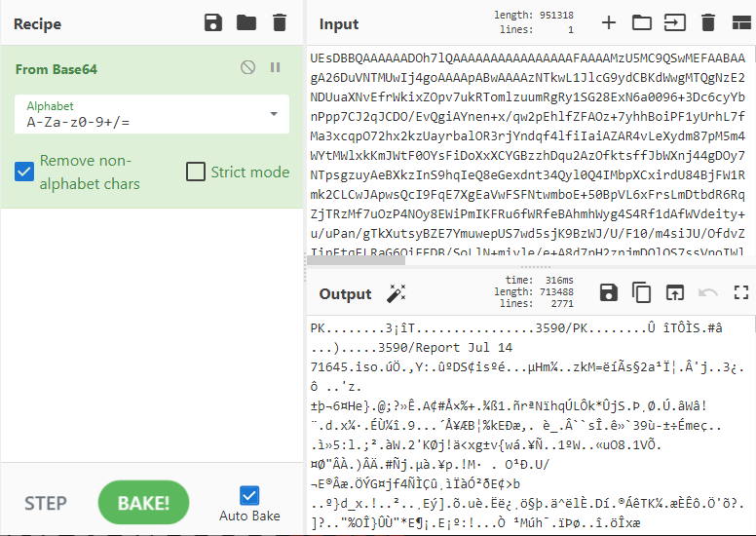This screenshot has height=536, width=756.
Task: Click the output length 713488 value
Action: pyautogui.click(x=556, y=291)
